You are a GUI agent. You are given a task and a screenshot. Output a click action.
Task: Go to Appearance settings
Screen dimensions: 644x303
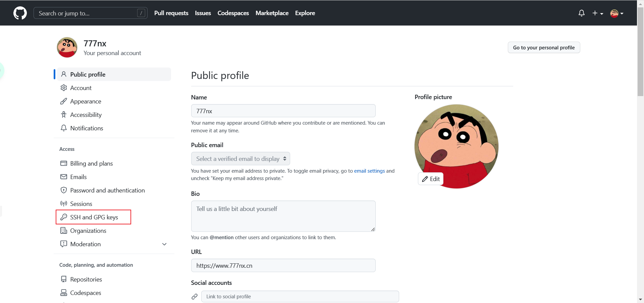pyautogui.click(x=114, y=101)
